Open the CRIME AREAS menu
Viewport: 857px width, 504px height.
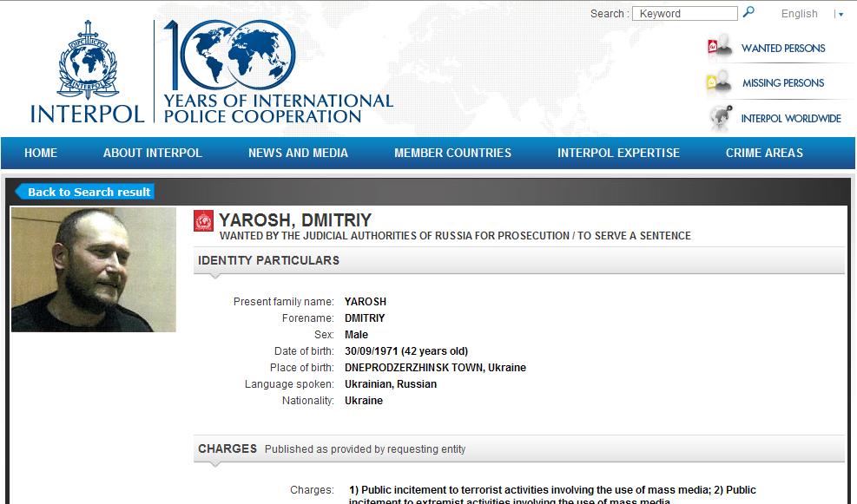764,153
